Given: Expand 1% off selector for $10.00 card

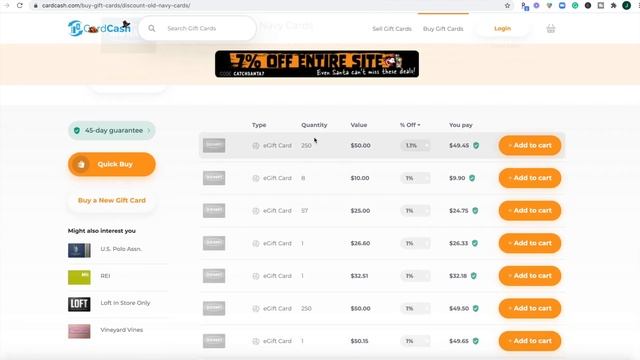Looking at the screenshot, I should [415, 178].
